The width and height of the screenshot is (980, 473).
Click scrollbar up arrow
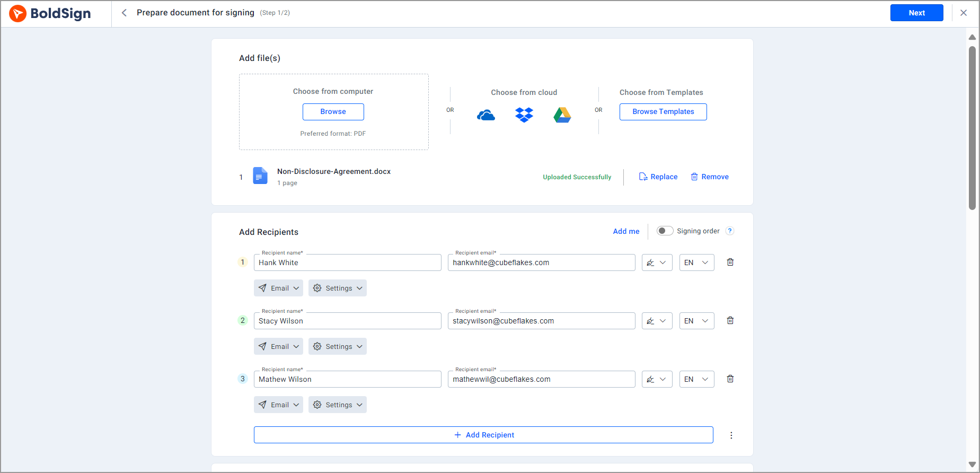tap(972, 37)
